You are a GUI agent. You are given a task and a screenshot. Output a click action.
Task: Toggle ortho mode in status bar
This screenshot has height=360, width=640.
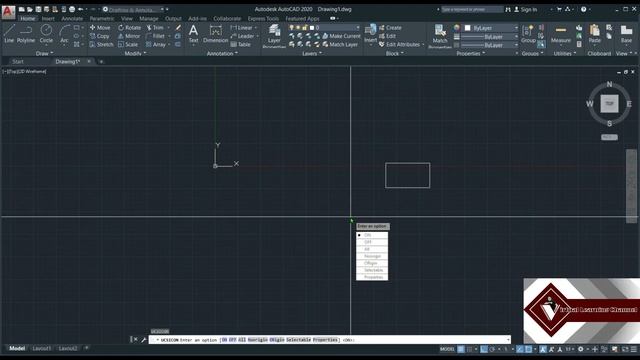[484, 349]
